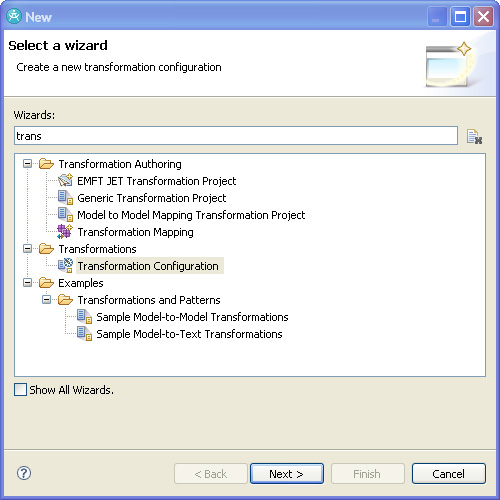
Task: Select the Transformation Mapping entry
Action: (x=135, y=232)
